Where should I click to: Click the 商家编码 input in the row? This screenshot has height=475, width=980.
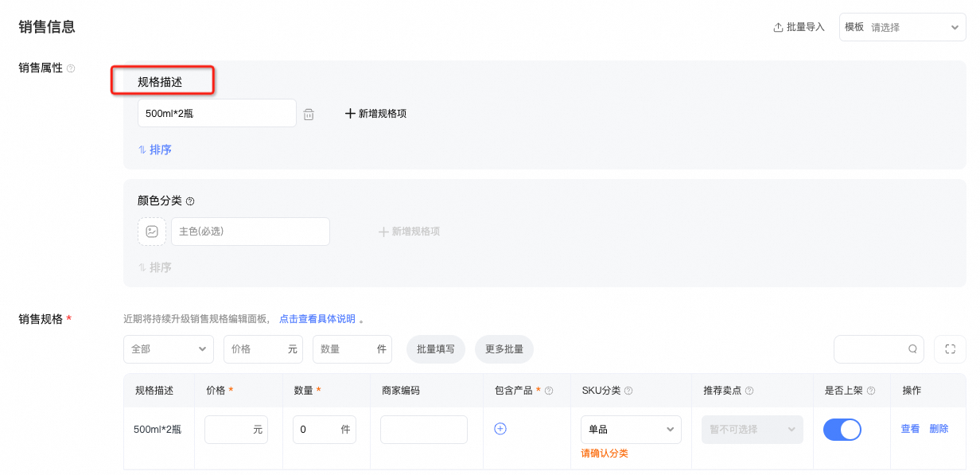pos(424,430)
